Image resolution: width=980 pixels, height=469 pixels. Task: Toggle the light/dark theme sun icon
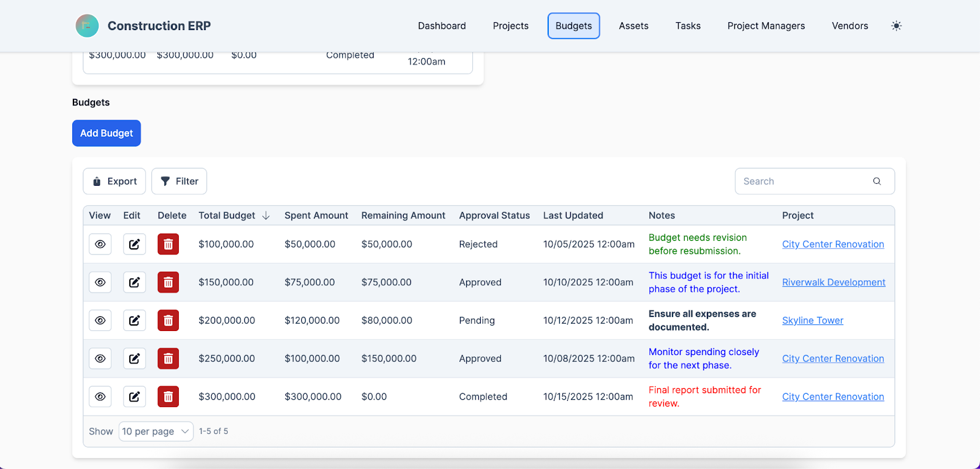point(896,26)
